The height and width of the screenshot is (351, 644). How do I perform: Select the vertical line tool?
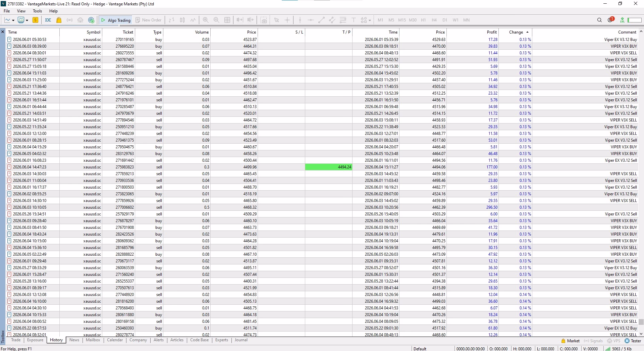point(300,20)
